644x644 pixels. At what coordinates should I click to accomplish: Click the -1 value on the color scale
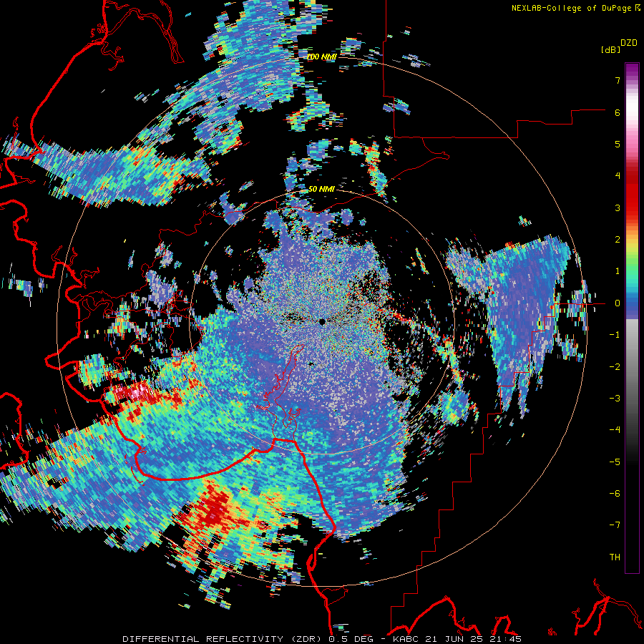coord(615,335)
